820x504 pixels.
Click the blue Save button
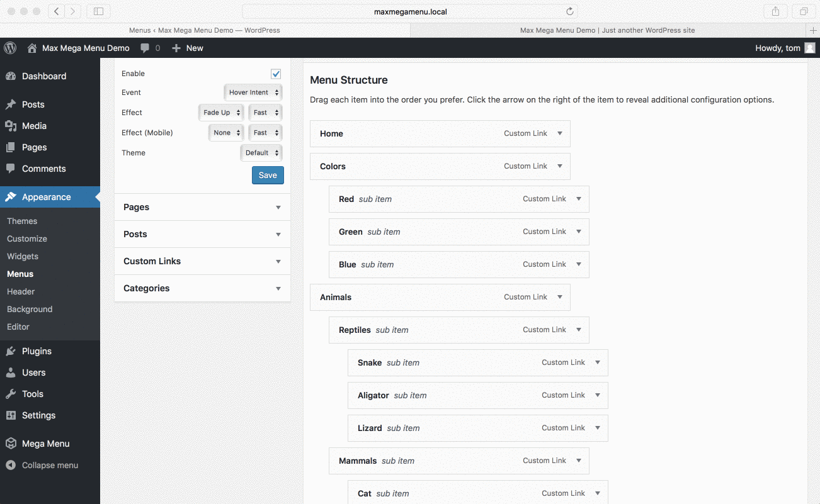(268, 176)
